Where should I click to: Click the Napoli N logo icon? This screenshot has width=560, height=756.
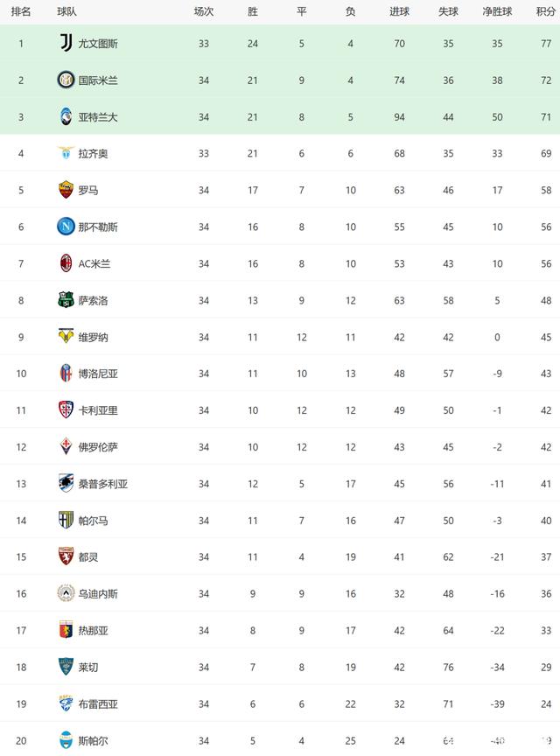[66, 227]
